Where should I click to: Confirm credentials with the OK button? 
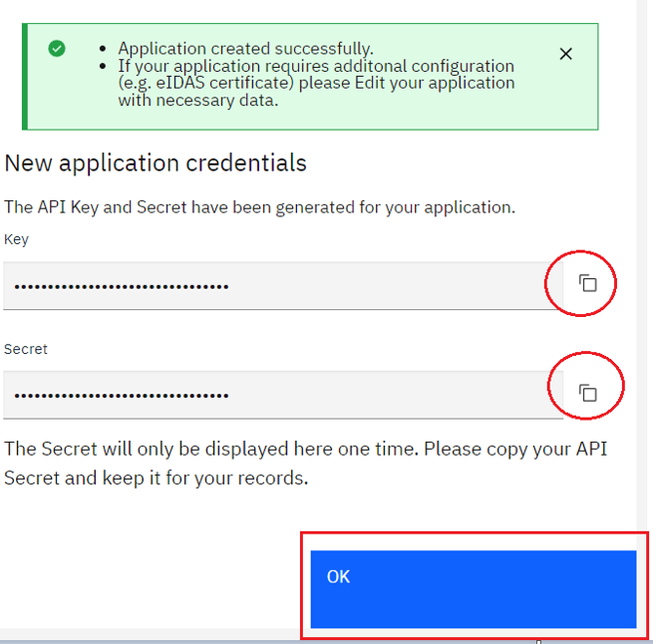[x=474, y=589]
